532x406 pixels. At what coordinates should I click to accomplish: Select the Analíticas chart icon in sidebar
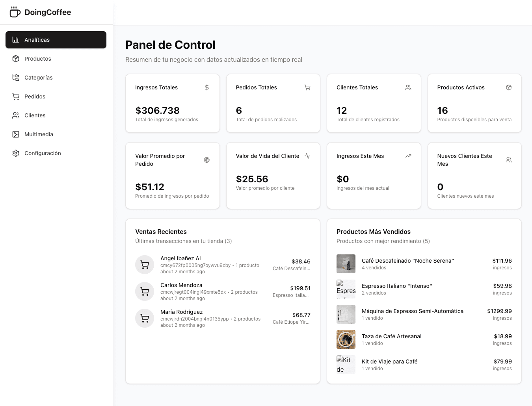[x=15, y=39]
